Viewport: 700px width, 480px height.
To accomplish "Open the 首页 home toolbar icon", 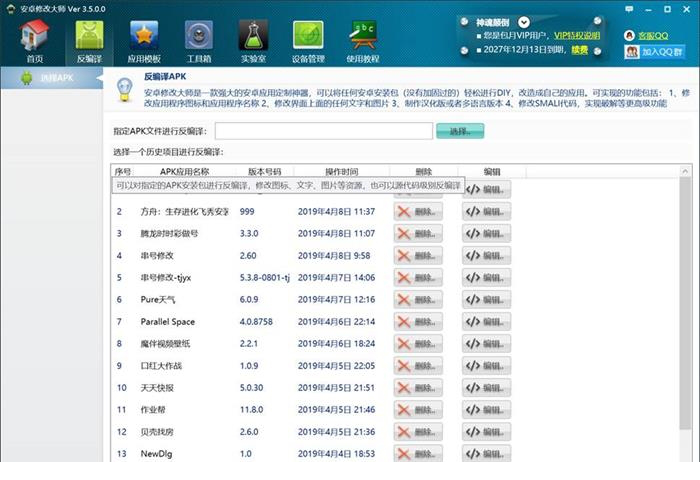I will [x=35, y=42].
